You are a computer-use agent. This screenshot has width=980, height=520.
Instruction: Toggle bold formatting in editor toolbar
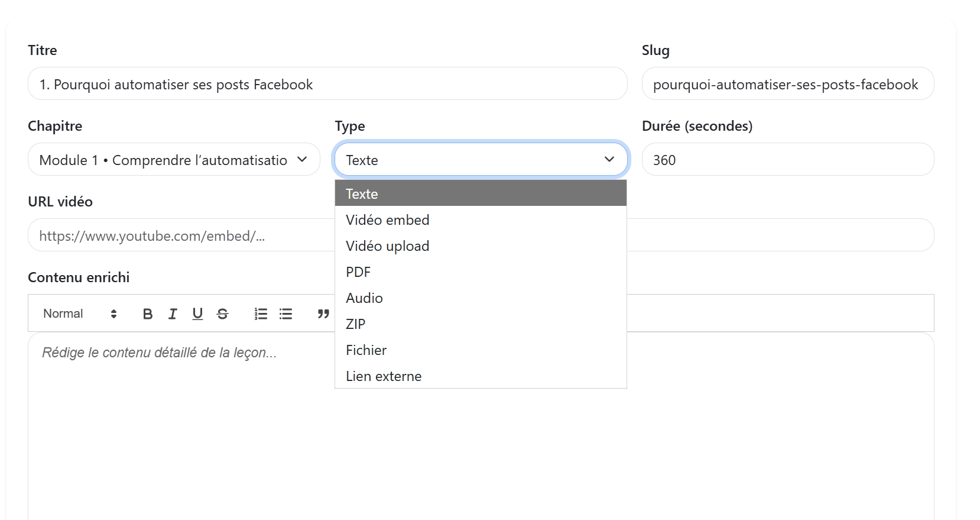click(x=148, y=314)
